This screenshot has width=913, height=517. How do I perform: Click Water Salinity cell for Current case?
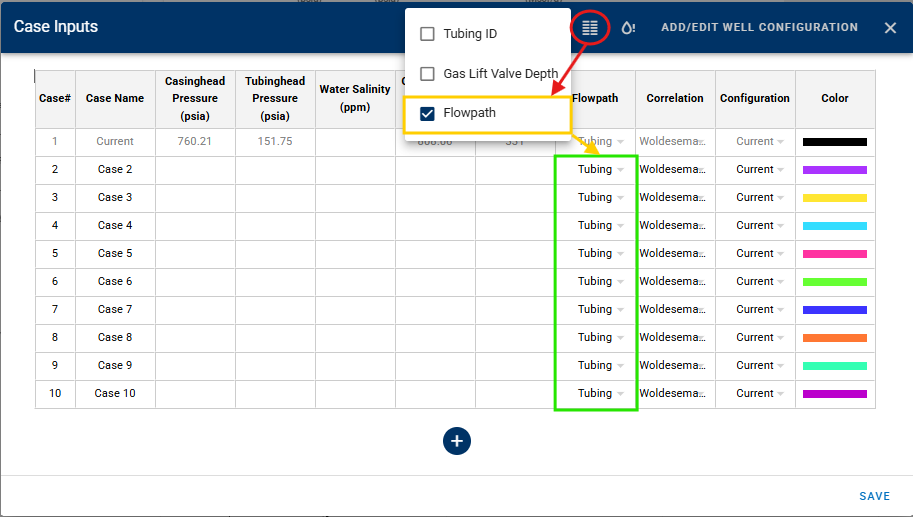pyautogui.click(x=355, y=141)
